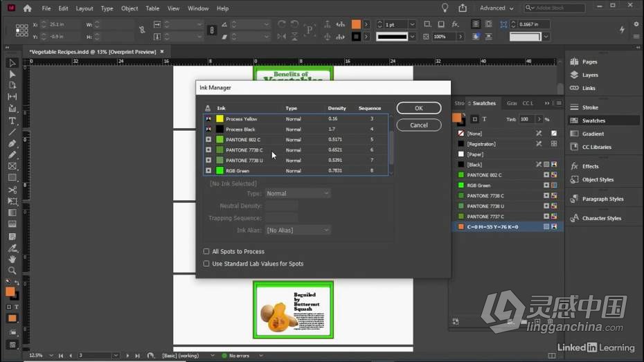Select the Vegetable Recipes.indd document tab
This screenshot has height=362, width=644.
93,52
